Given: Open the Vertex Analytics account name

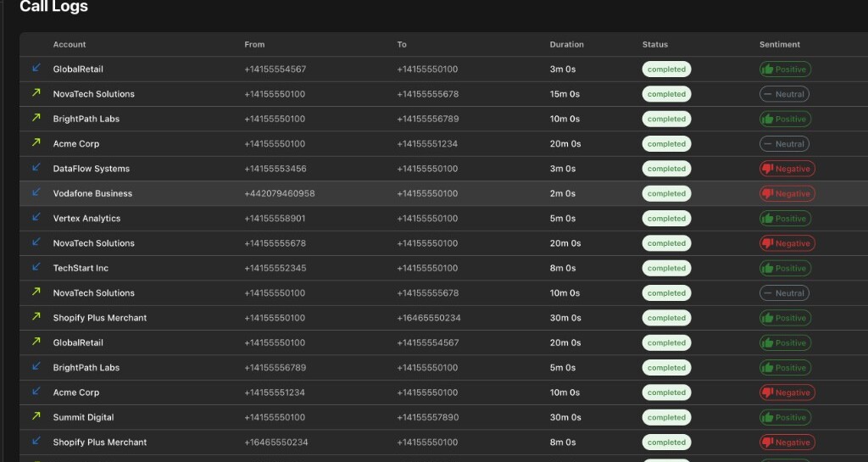Looking at the screenshot, I should coord(86,219).
